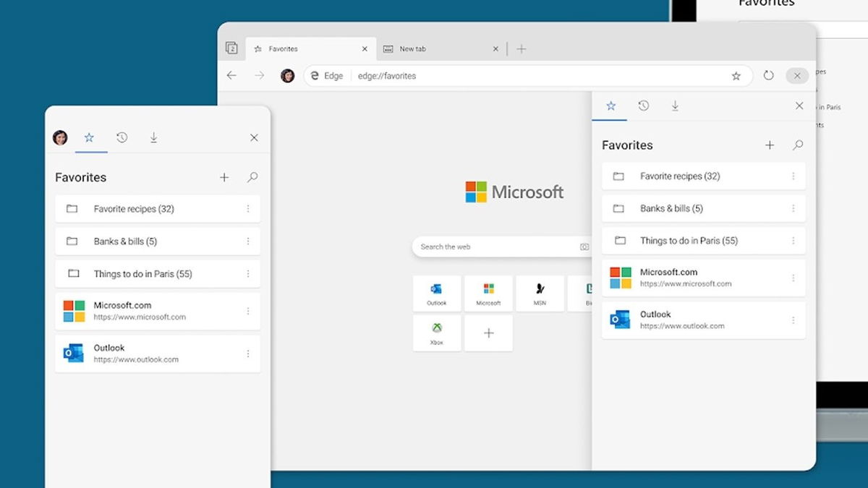Image resolution: width=868 pixels, height=488 pixels.
Task: Open Banks & bills folder in browser panel
Action: [x=671, y=209]
